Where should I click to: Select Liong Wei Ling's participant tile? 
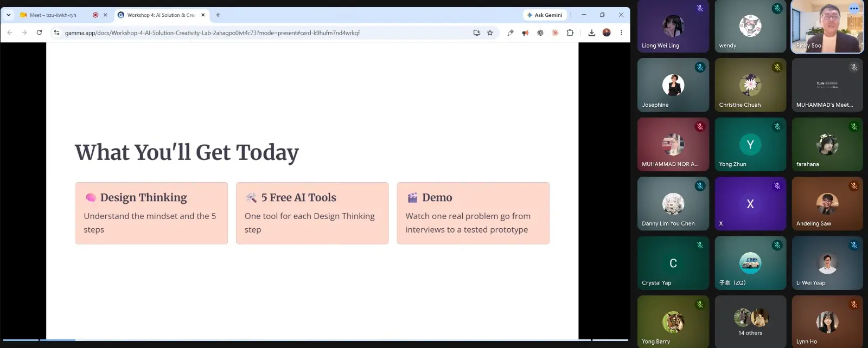tap(673, 26)
